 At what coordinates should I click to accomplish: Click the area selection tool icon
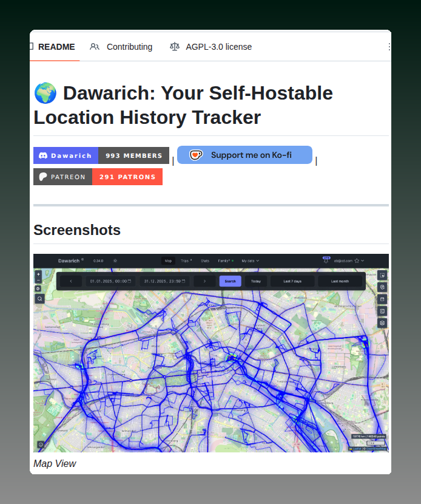(382, 275)
